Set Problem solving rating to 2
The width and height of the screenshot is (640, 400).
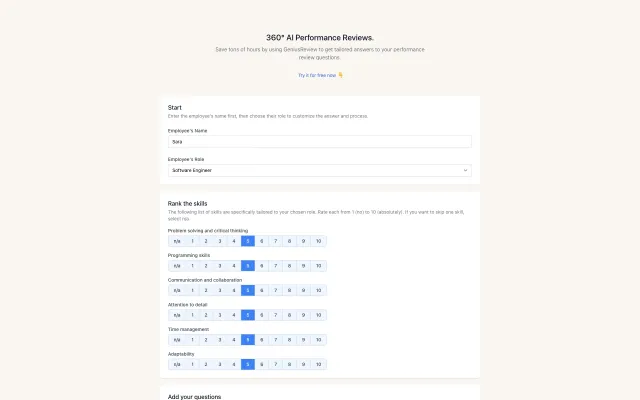pyautogui.click(x=206, y=241)
